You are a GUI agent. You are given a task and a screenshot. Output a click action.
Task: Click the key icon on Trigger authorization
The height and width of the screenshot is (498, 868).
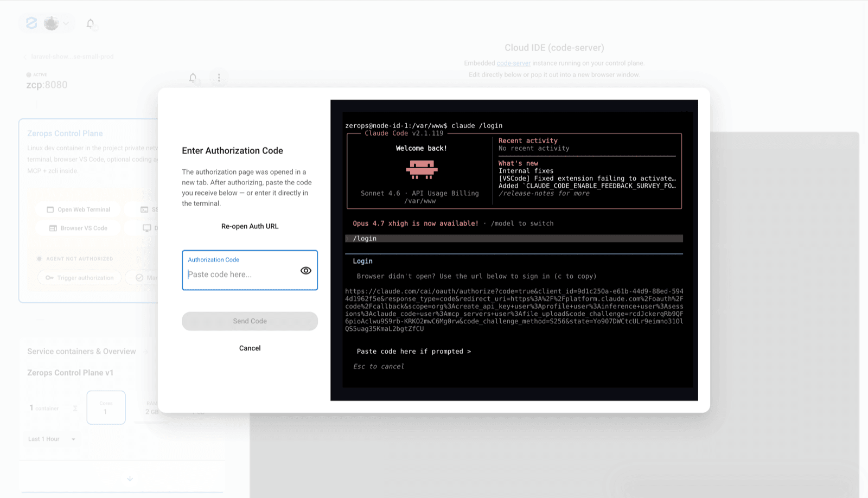(x=49, y=278)
